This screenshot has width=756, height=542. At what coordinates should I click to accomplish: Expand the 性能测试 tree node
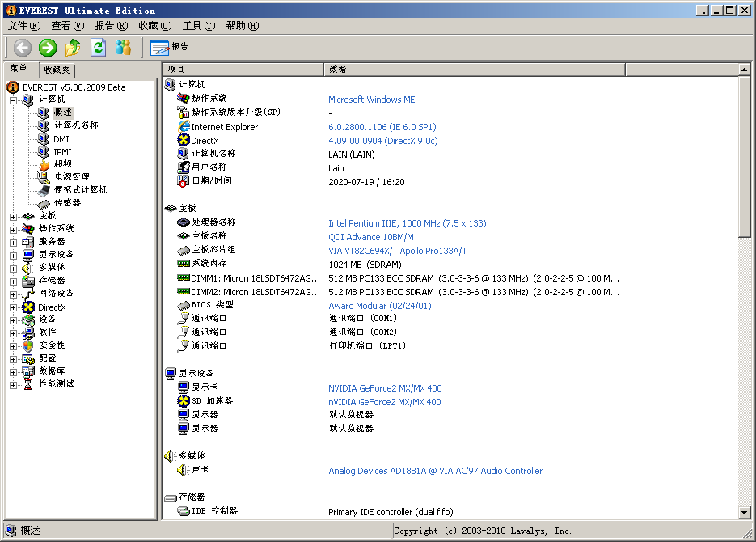pyautogui.click(x=14, y=385)
